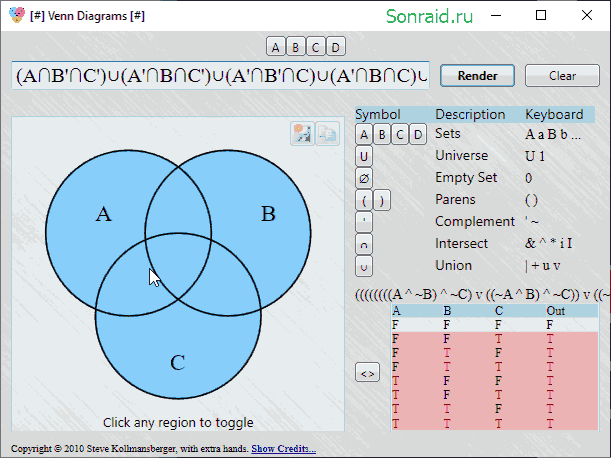
Task: Click the Out column header in truth table
Action: tap(556, 311)
